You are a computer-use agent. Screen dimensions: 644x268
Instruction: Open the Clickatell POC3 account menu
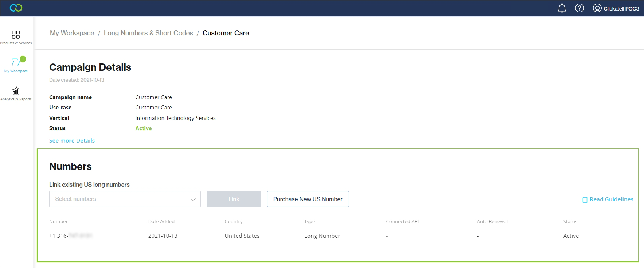pyautogui.click(x=621, y=8)
